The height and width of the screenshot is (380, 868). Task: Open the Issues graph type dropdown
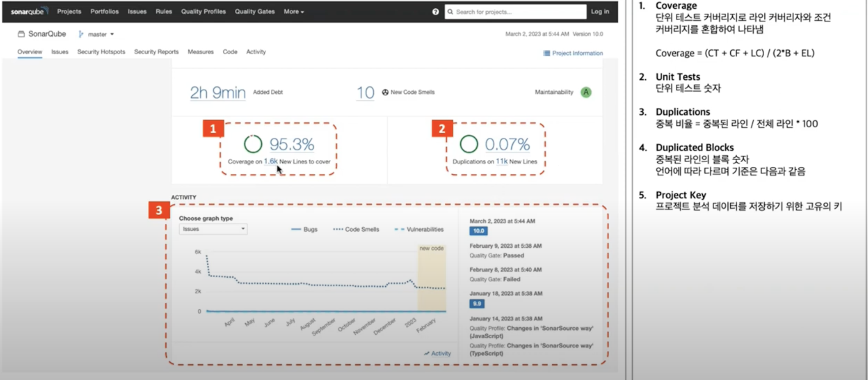213,229
